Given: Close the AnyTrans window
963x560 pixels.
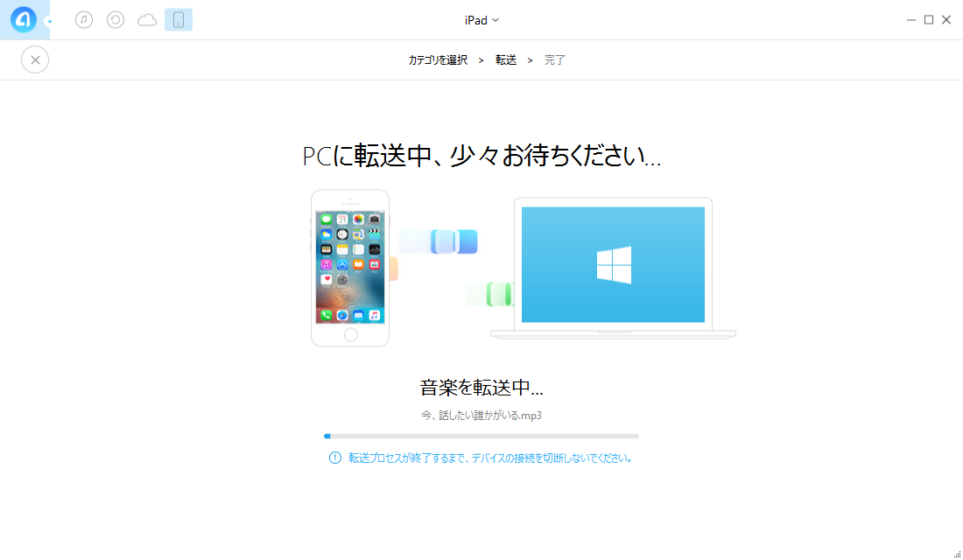Looking at the screenshot, I should [946, 20].
